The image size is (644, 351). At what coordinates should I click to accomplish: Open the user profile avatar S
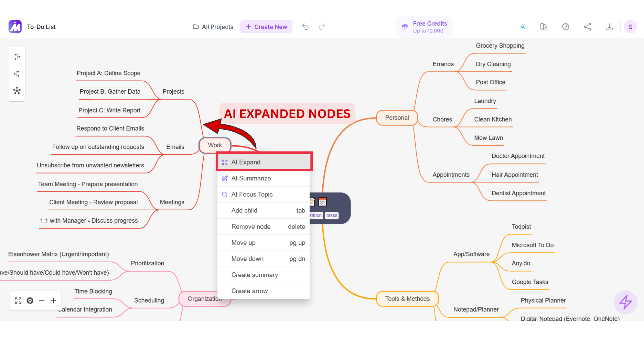[630, 27]
